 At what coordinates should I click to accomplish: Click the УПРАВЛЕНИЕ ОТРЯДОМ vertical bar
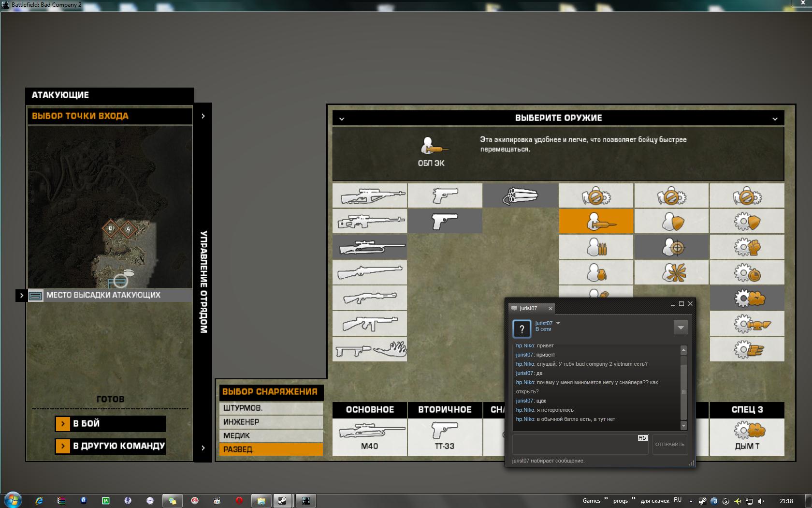pos(203,282)
